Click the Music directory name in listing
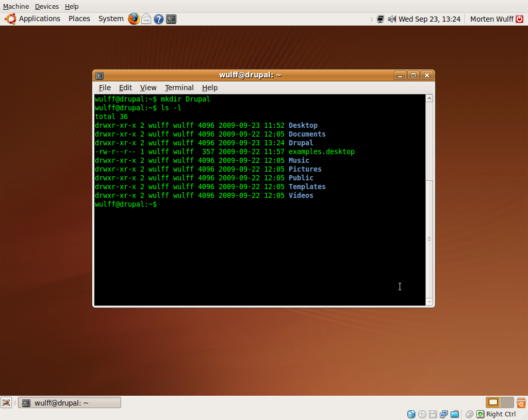 click(299, 161)
